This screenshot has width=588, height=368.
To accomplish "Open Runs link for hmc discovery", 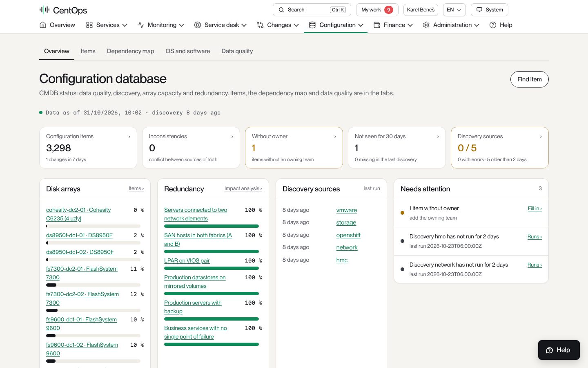I will coord(535,237).
